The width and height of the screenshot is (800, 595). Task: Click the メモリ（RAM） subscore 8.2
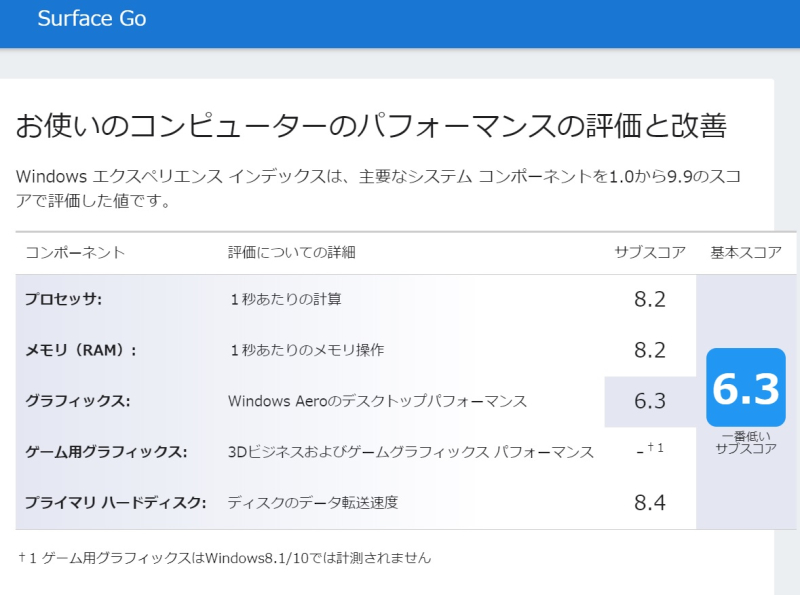[x=649, y=350]
